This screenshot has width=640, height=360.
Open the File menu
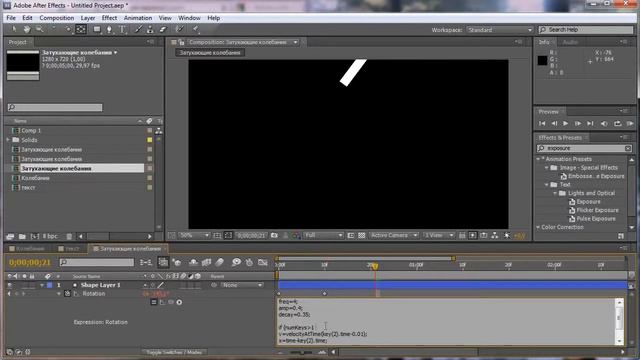click(x=11, y=18)
